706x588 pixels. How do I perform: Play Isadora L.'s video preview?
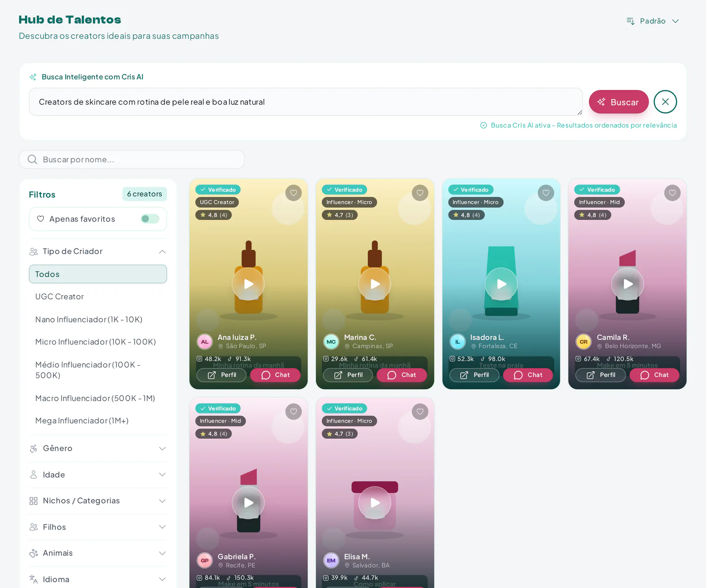point(501,284)
